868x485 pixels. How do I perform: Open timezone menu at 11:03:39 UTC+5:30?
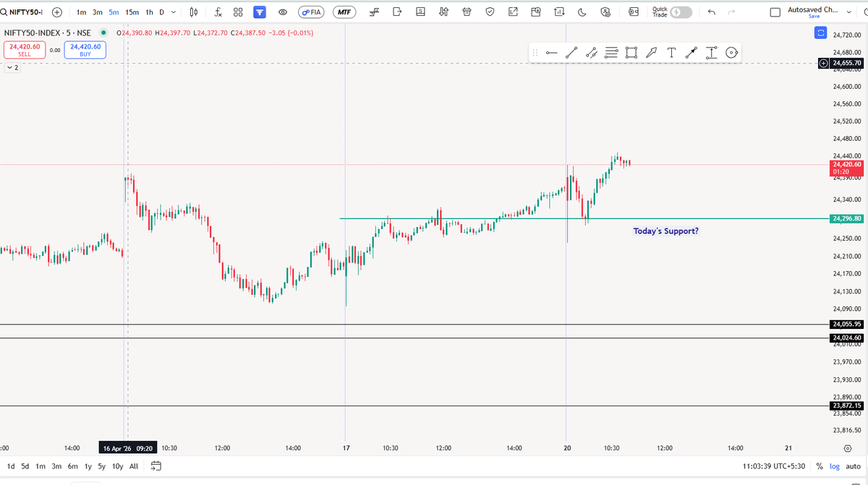point(773,467)
